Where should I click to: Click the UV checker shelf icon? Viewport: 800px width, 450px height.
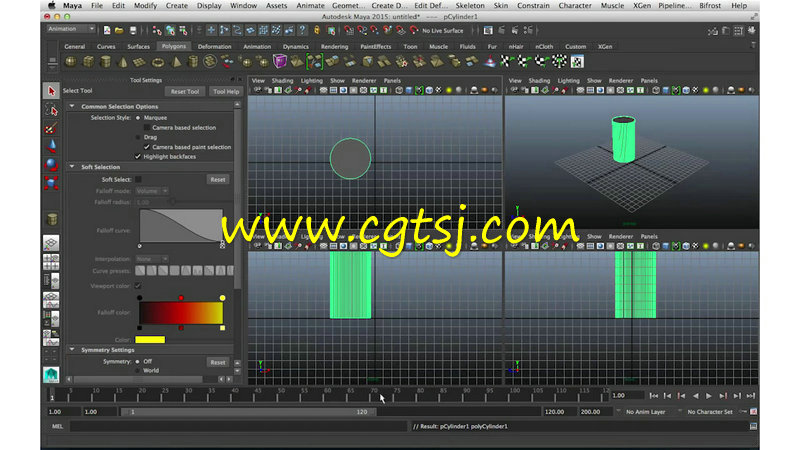coord(577,62)
